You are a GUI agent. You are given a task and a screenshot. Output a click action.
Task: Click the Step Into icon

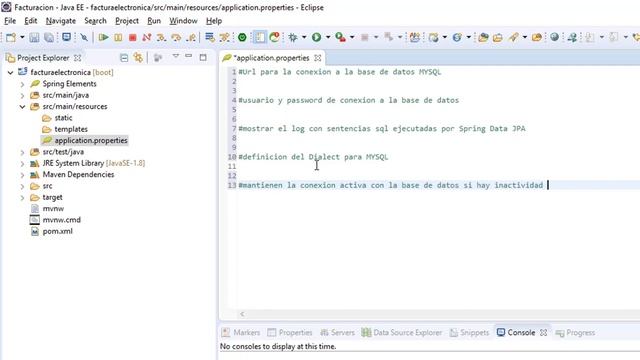tap(161, 38)
